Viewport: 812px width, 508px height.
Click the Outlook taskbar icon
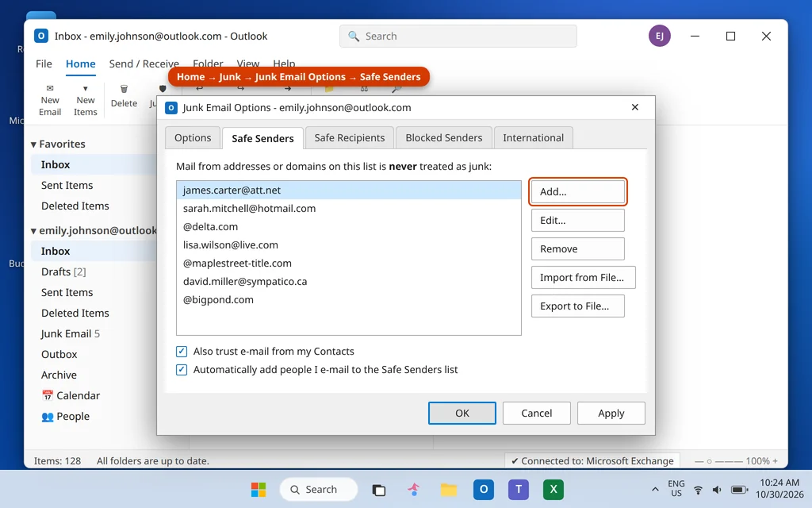[x=483, y=489]
